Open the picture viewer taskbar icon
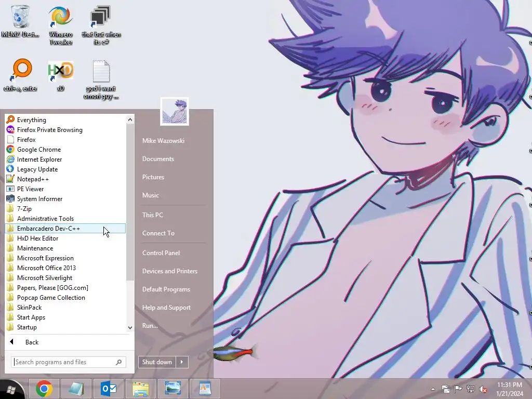This screenshot has height=399, width=532. coord(172,389)
